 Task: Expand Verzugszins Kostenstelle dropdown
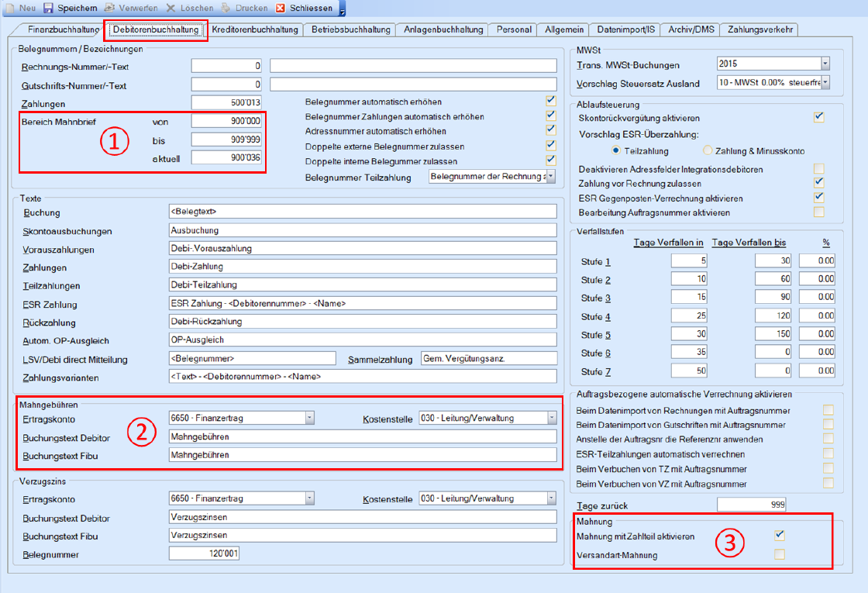(552, 498)
